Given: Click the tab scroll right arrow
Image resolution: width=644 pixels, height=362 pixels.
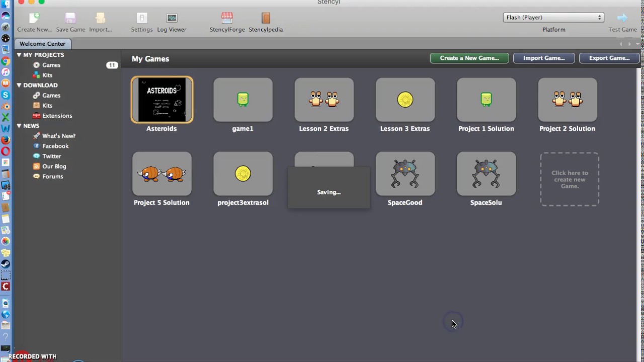Looking at the screenshot, I should [629, 44].
